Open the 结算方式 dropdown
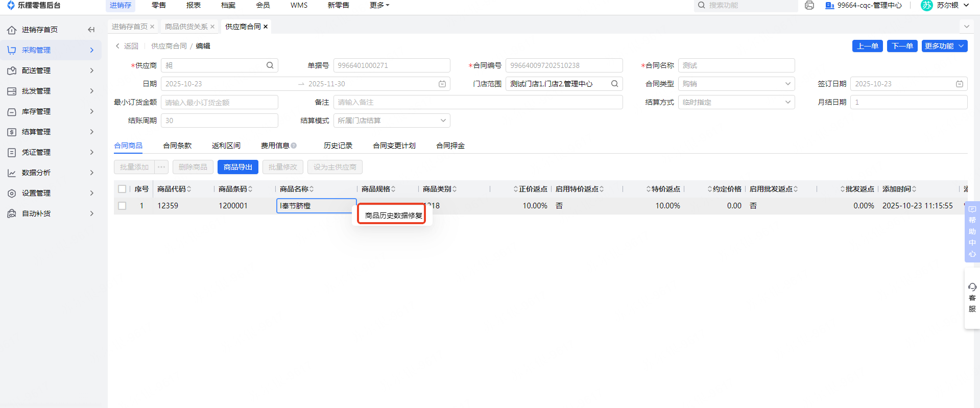Viewport: 980px width, 408px height. [x=736, y=102]
